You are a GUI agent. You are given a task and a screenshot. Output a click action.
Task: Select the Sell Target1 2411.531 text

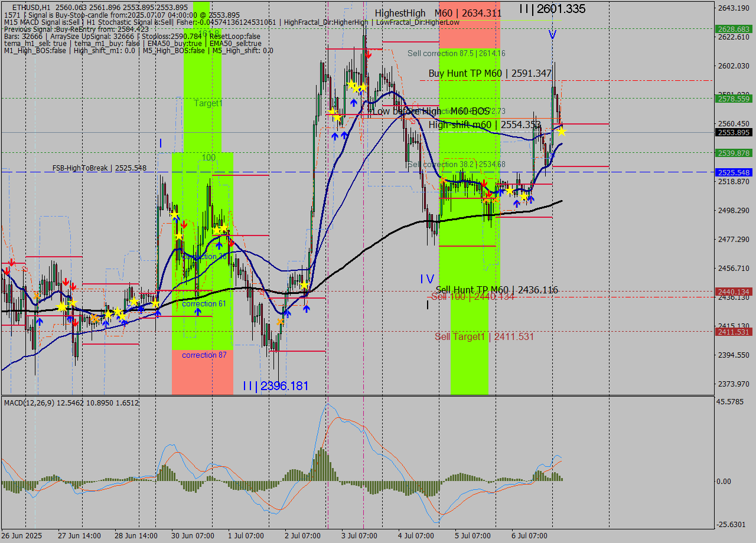[484, 336]
